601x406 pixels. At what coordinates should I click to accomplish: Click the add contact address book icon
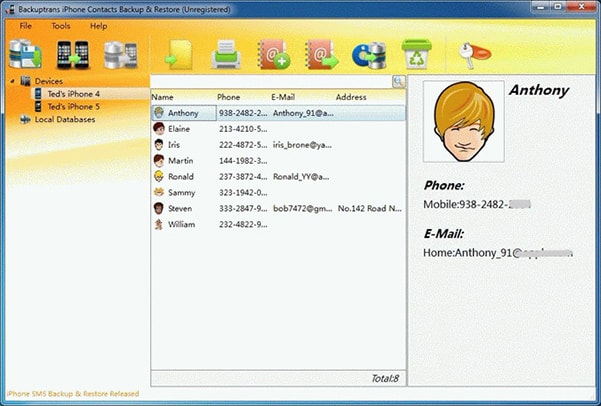[x=273, y=54]
